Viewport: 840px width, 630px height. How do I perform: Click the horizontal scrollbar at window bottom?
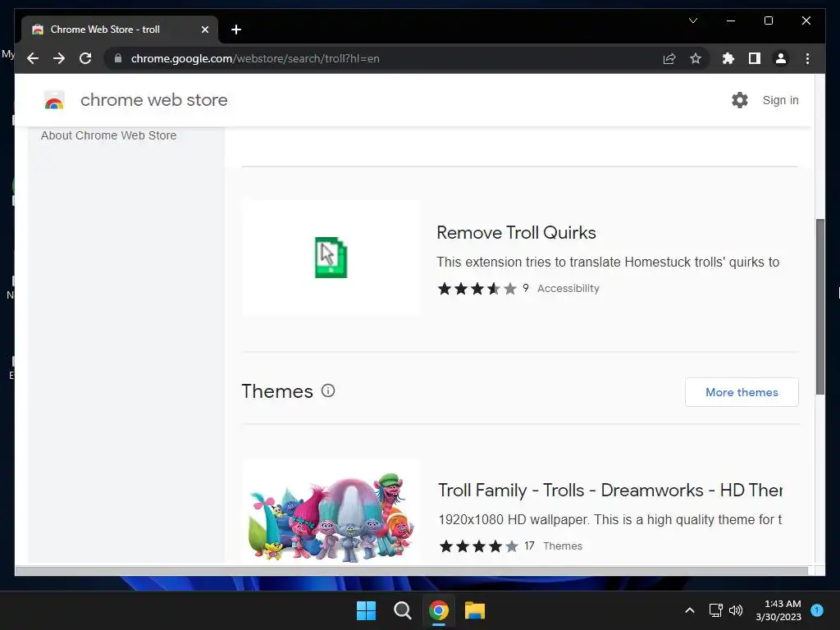point(412,571)
